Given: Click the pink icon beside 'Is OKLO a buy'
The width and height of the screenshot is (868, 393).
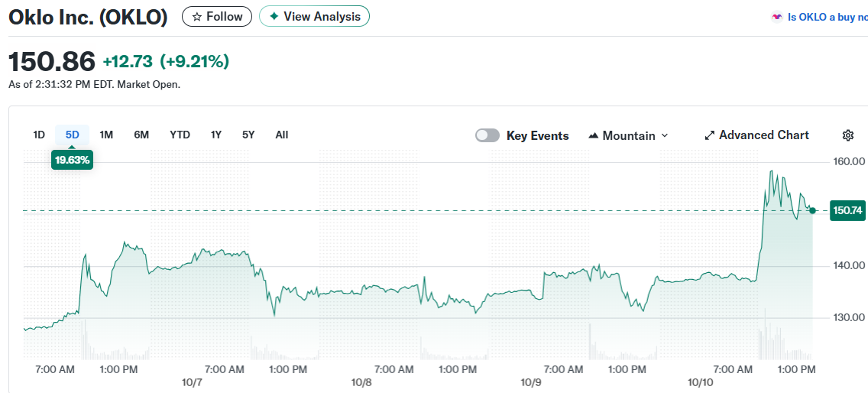Looking at the screenshot, I should (x=777, y=17).
